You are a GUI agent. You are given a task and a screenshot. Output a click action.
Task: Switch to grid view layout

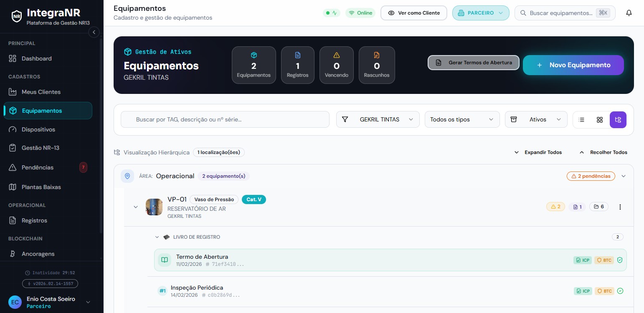click(600, 120)
